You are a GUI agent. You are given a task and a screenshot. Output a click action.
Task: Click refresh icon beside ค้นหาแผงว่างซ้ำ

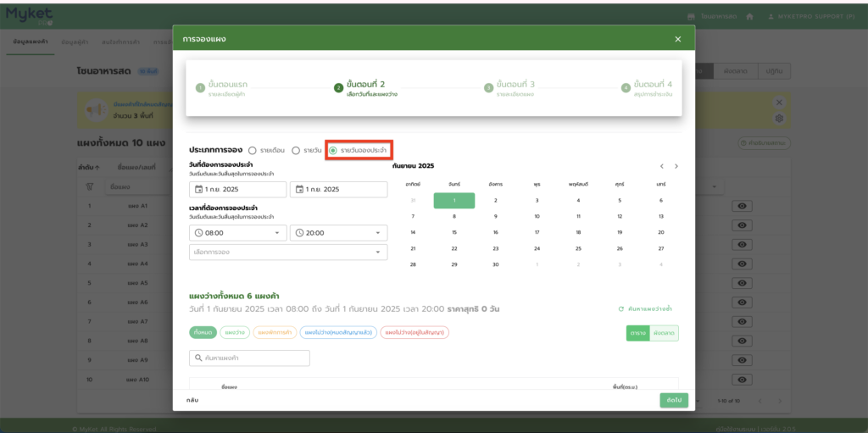coord(621,309)
